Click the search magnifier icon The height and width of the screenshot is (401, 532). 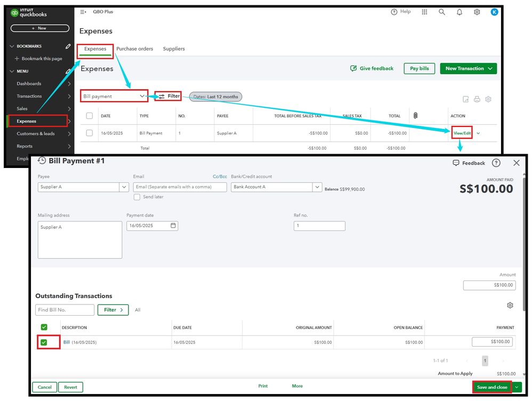pyautogui.click(x=442, y=12)
